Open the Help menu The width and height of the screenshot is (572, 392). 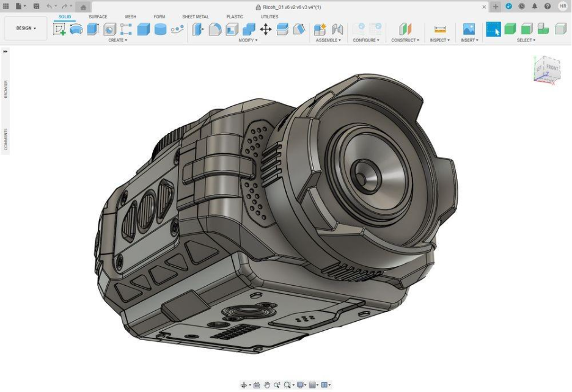coord(547,6)
